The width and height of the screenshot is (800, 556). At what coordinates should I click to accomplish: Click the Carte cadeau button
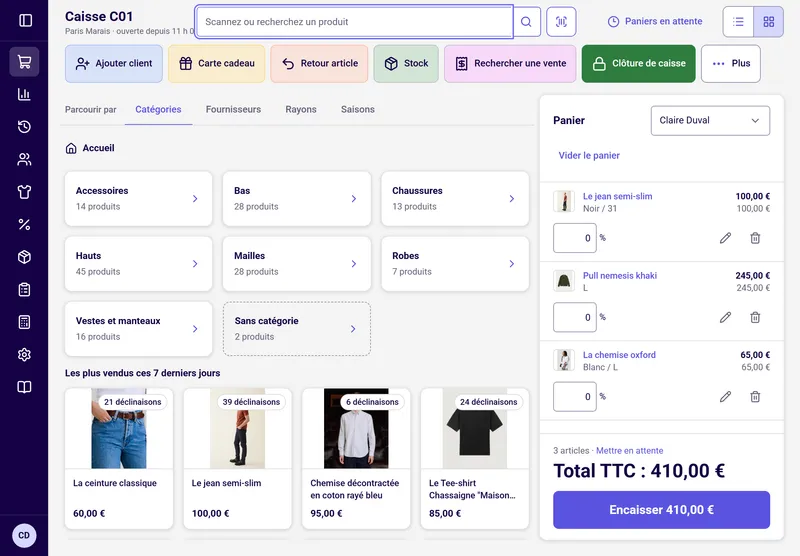(216, 64)
